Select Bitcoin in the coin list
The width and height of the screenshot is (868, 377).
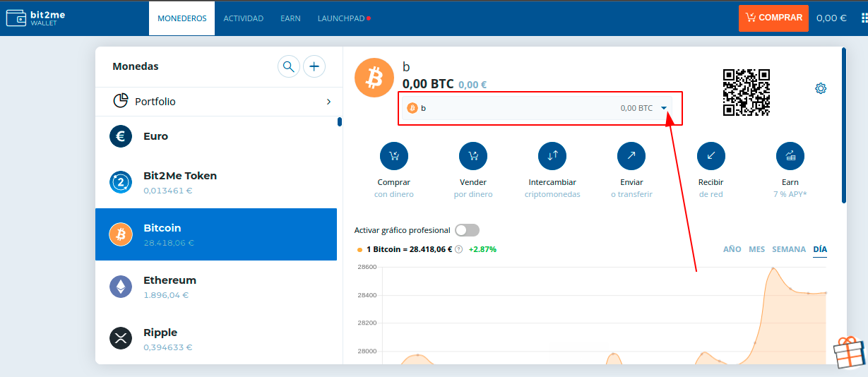[216, 234]
